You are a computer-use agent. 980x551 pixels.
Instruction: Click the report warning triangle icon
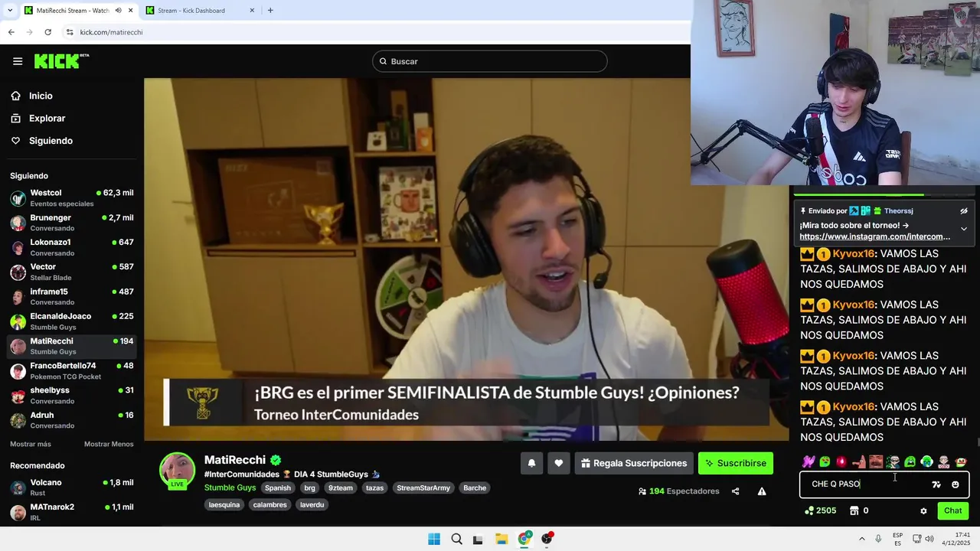[762, 491]
